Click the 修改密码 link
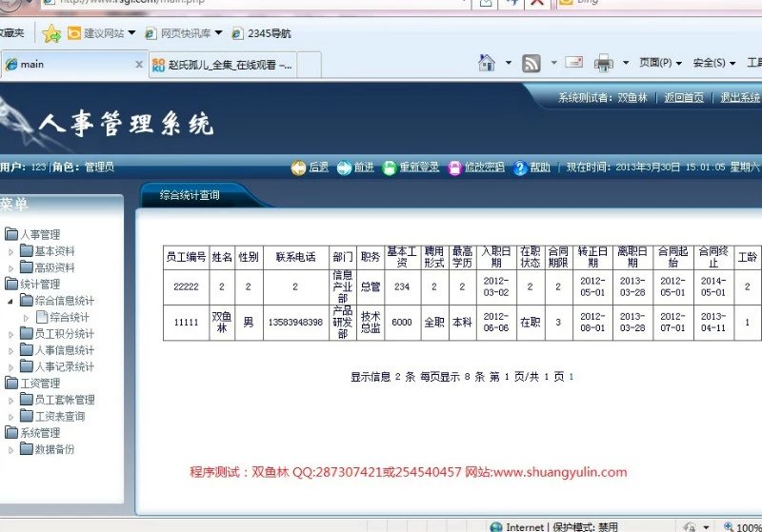Viewport: 762px width, 532px height. 485,167
